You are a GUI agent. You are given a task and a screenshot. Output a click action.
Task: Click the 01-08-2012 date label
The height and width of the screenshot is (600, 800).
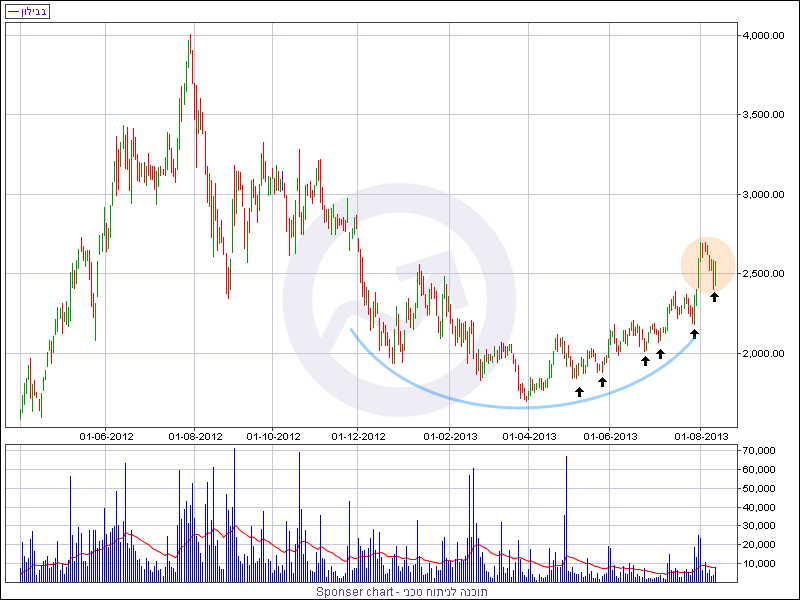[194, 436]
